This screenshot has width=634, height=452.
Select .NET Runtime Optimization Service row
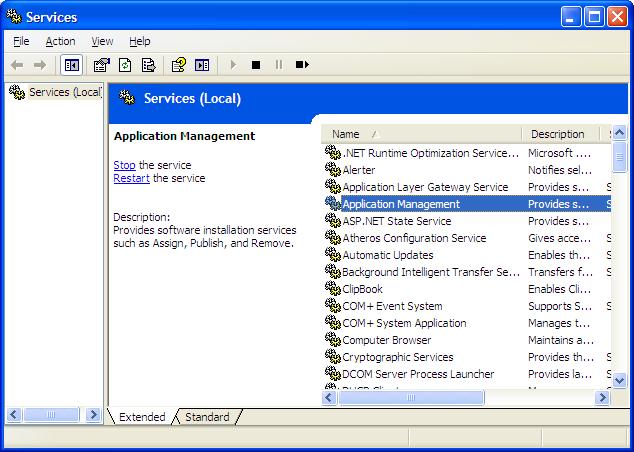point(467,153)
